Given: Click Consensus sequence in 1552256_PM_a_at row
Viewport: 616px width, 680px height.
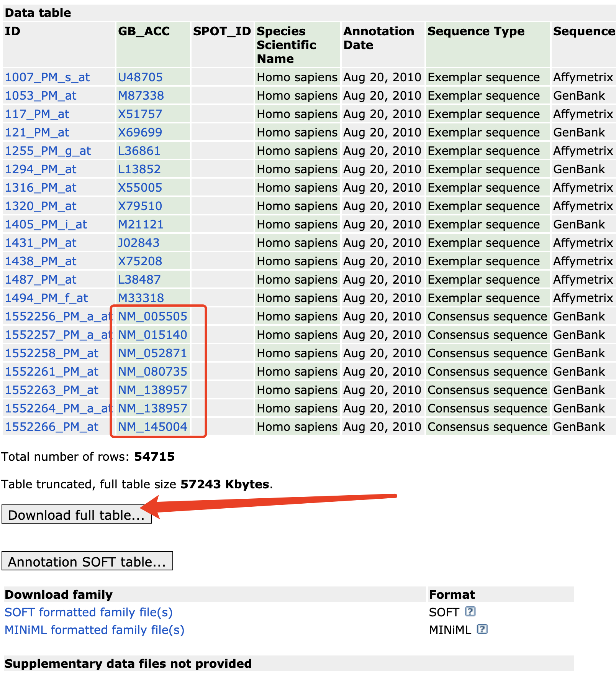Looking at the screenshot, I should tap(487, 317).
